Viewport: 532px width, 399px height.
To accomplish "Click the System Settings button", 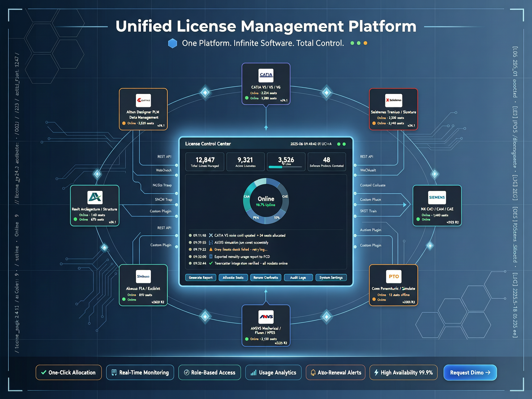I will (331, 278).
